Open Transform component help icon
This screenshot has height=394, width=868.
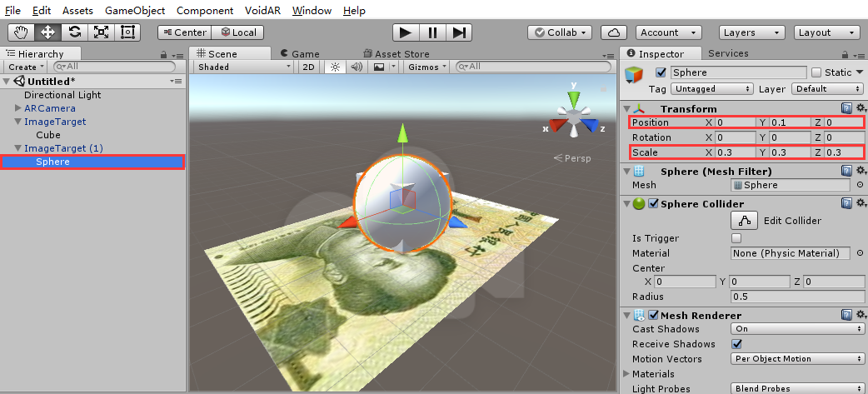click(846, 108)
